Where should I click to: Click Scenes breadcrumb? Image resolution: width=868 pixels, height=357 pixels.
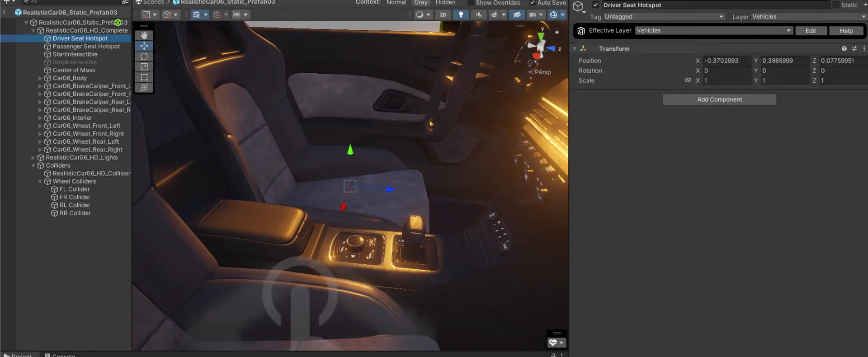(153, 3)
